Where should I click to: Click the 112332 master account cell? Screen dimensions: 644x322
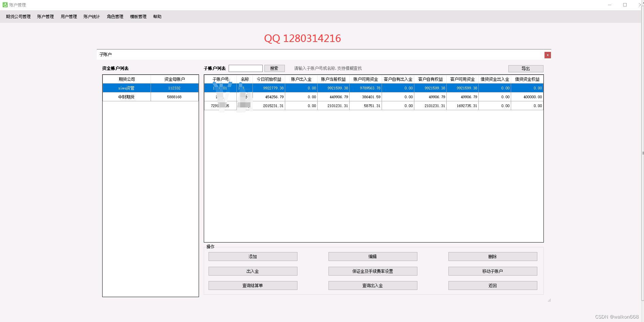174,88
